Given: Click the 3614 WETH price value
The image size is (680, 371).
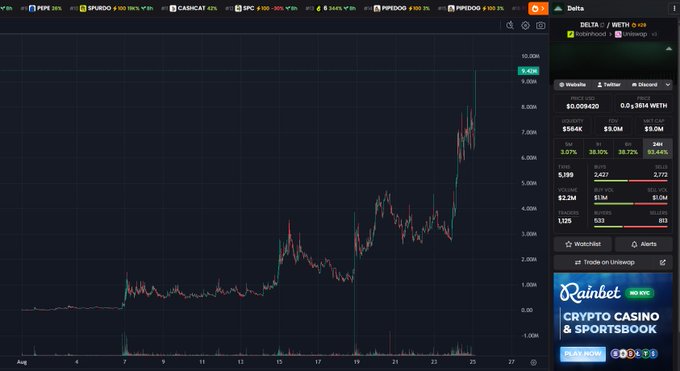Looking at the screenshot, I should (x=644, y=106).
